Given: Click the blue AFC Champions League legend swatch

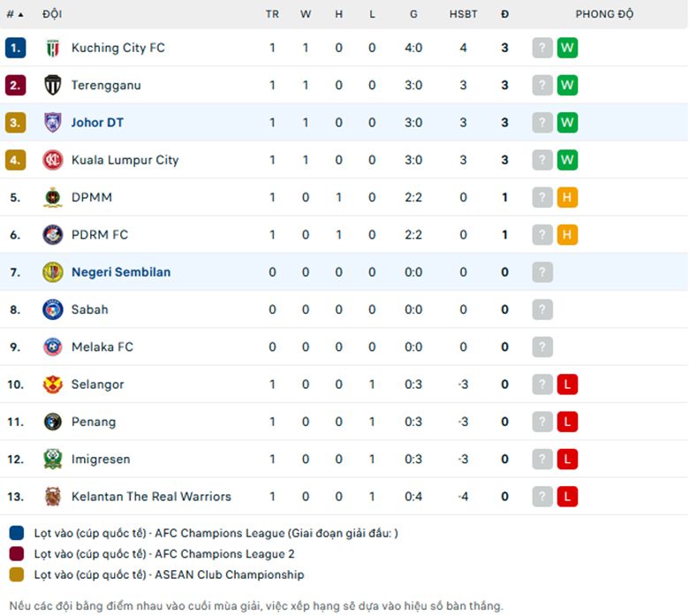Looking at the screenshot, I should [x=17, y=533].
